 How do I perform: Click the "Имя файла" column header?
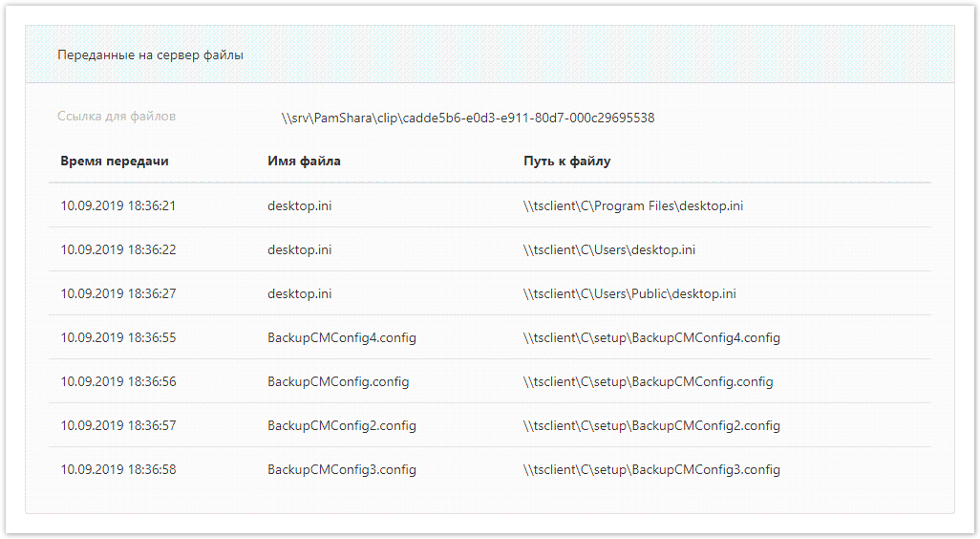coord(304,162)
